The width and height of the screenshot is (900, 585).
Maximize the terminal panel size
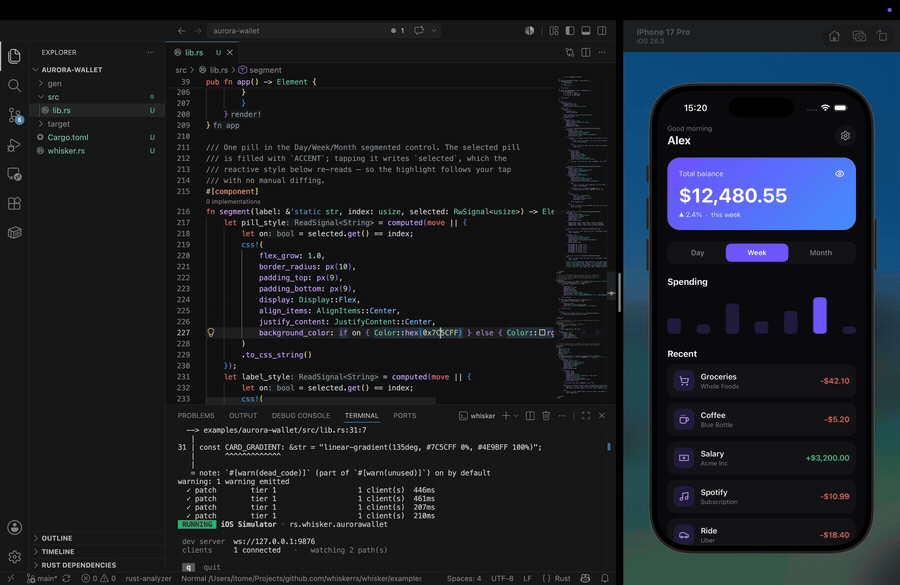[x=585, y=416]
